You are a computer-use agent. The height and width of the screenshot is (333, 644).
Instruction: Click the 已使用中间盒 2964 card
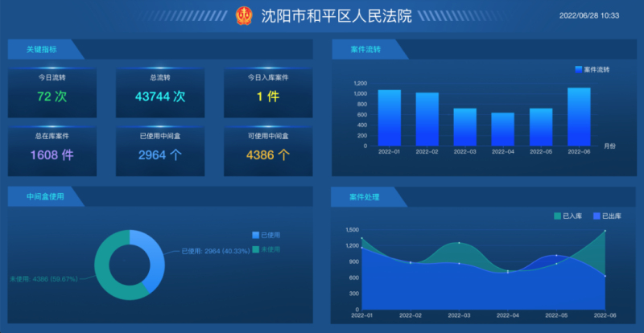tap(160, 150)
